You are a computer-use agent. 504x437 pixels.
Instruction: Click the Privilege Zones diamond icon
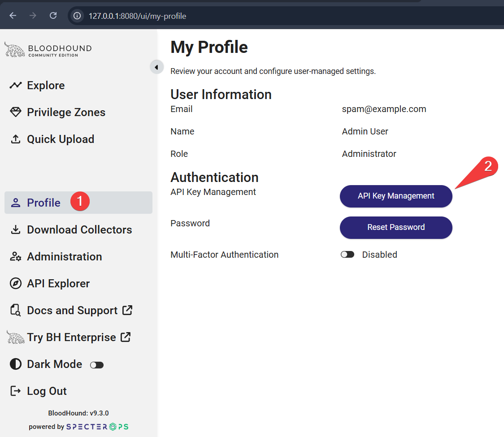[15, 112]
